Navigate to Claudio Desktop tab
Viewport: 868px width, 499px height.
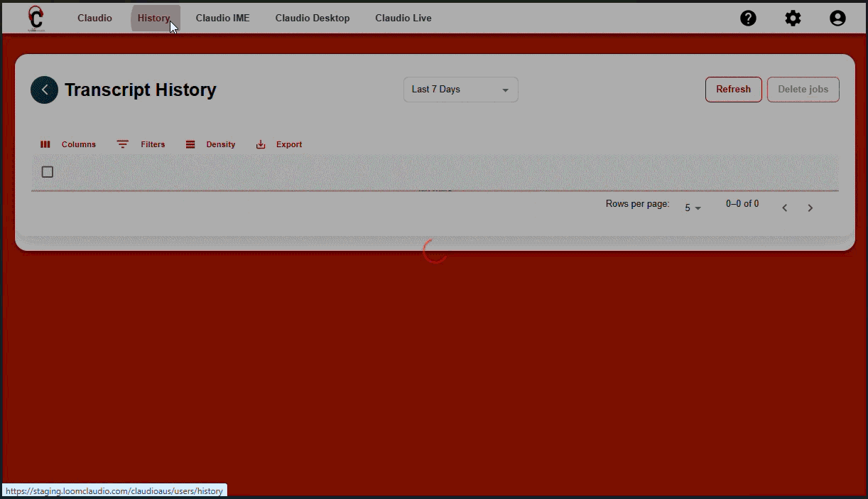pyautogui.click(x=313, y=18)
